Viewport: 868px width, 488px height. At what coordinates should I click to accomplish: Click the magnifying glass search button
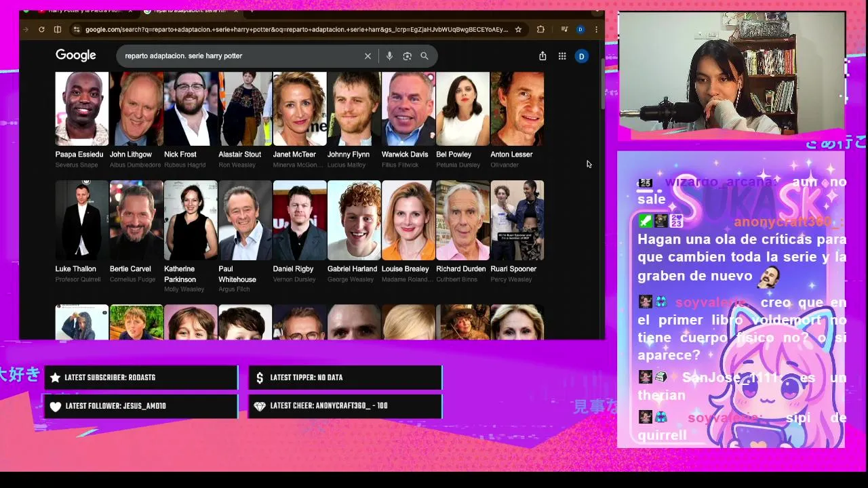pyautogui.click(x=425, y=56)
